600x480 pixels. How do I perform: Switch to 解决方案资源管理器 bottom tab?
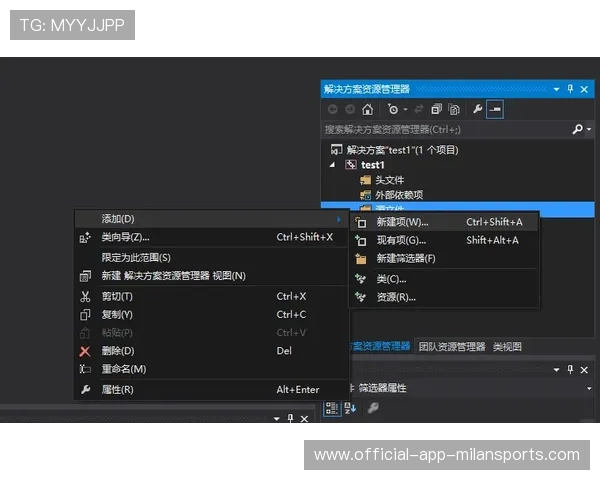click(x=380, y=346)
